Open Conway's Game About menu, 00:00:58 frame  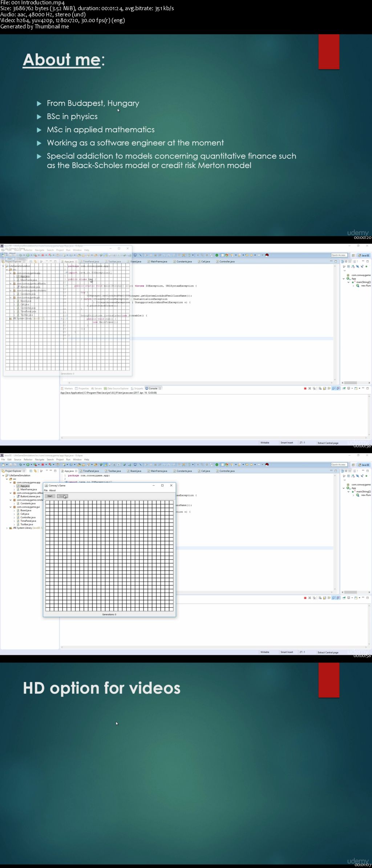52,490
